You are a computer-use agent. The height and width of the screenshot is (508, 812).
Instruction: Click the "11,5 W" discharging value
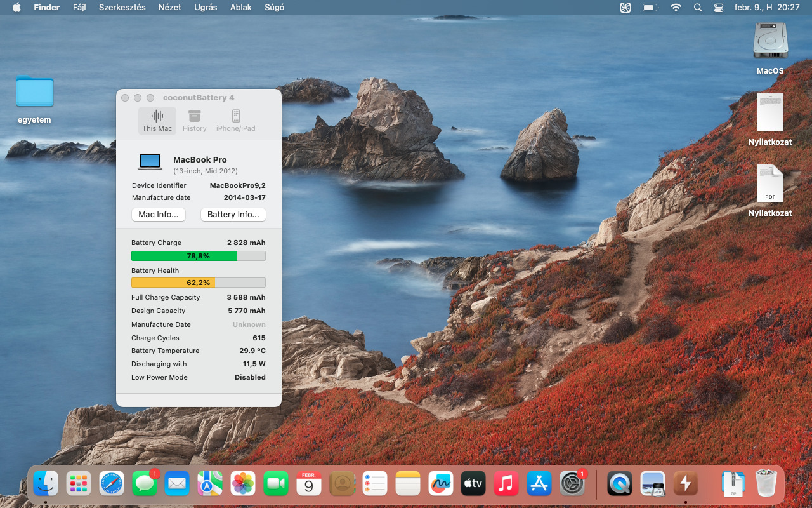coord(254,364)
